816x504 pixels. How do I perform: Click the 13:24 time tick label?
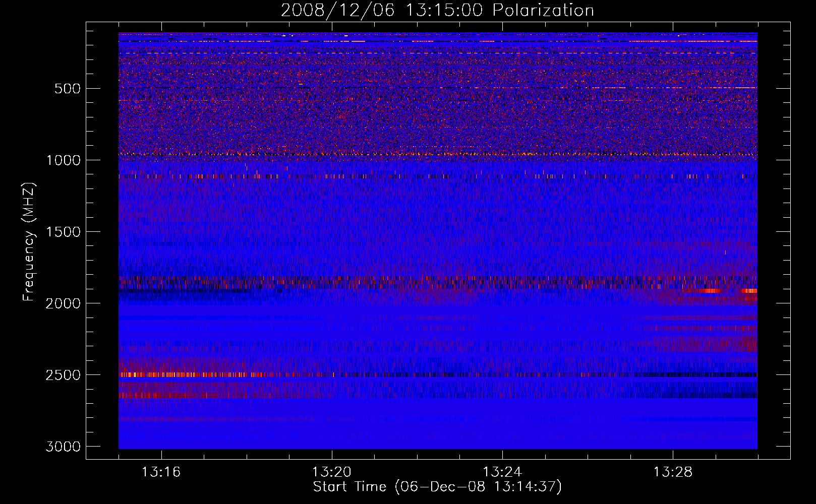[502, 472]
